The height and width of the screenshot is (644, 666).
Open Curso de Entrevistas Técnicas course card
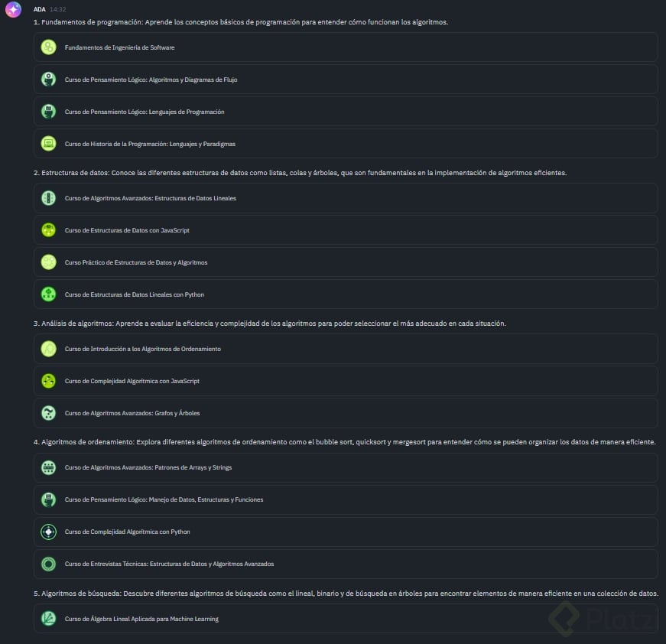click(169, 564)
